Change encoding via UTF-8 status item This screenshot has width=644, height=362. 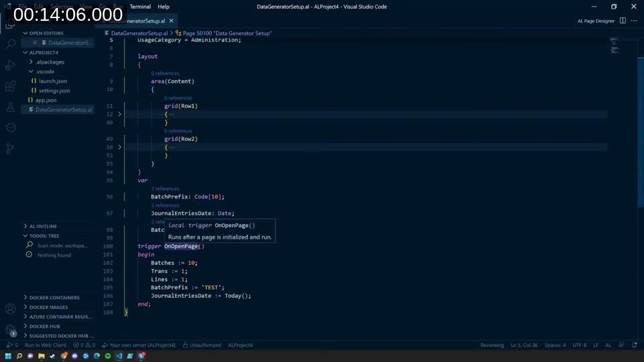point(580,345)
